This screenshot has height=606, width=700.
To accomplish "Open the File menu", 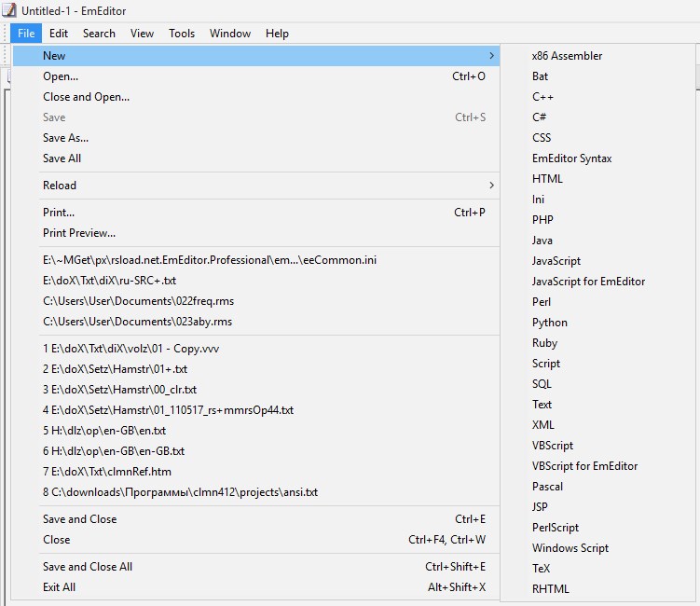I will pyautogui.click(x=26, y=34).
